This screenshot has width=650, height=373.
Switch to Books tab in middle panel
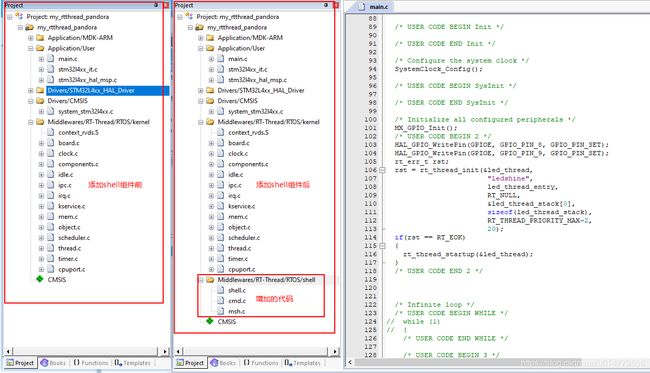tap(223, 363)
